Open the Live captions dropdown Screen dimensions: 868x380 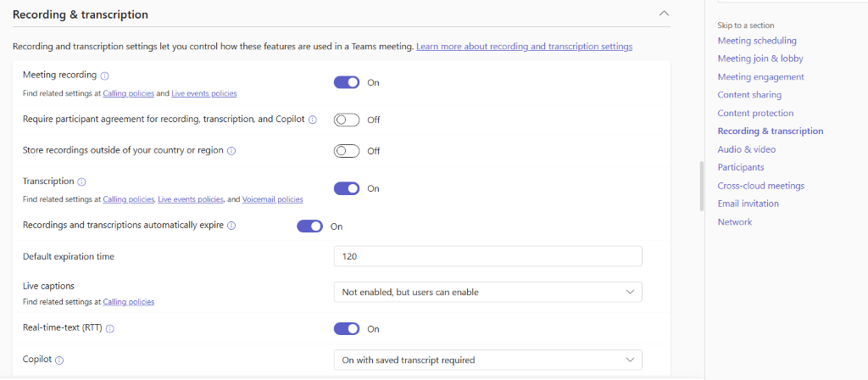click(487, 292)
